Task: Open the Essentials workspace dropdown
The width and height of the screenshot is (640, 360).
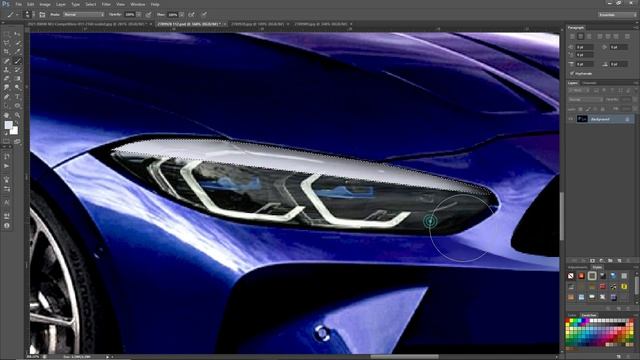Action: point(617,14)
